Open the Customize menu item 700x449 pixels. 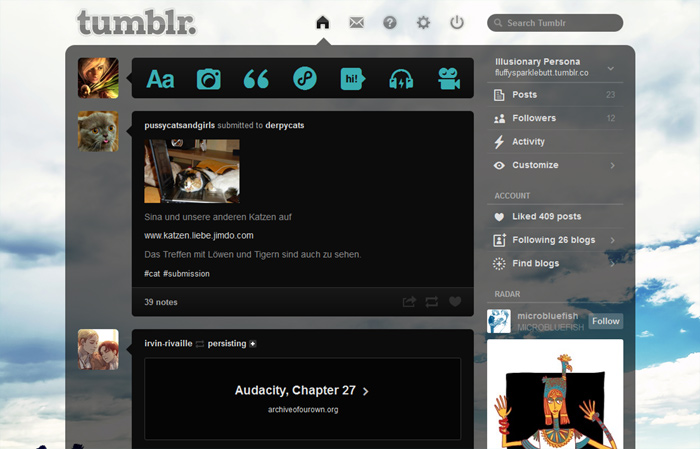pyautogui.click(x=555, y=165)
